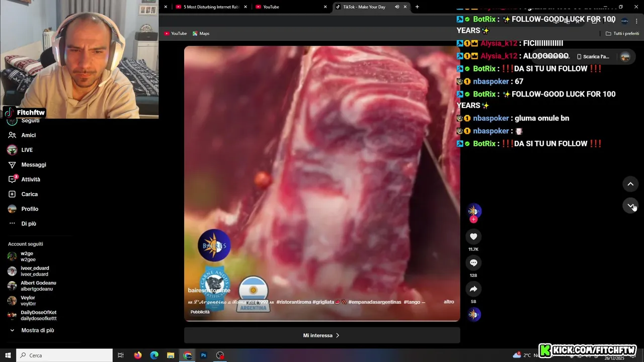Open OBS Studio from taskbar
This screenshot has height=362, width=644.
click(x=220, y=355)
